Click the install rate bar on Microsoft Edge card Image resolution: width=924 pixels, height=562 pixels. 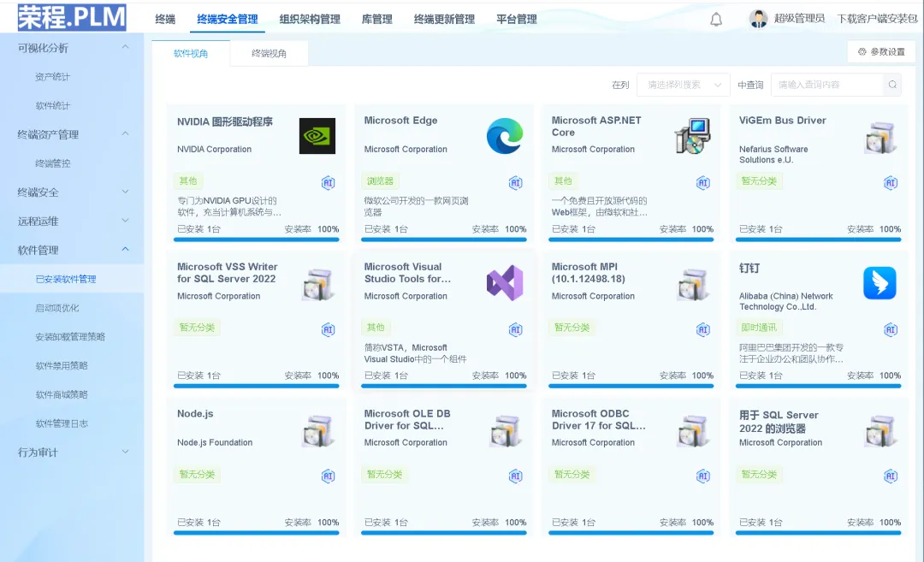pos(444,240)
